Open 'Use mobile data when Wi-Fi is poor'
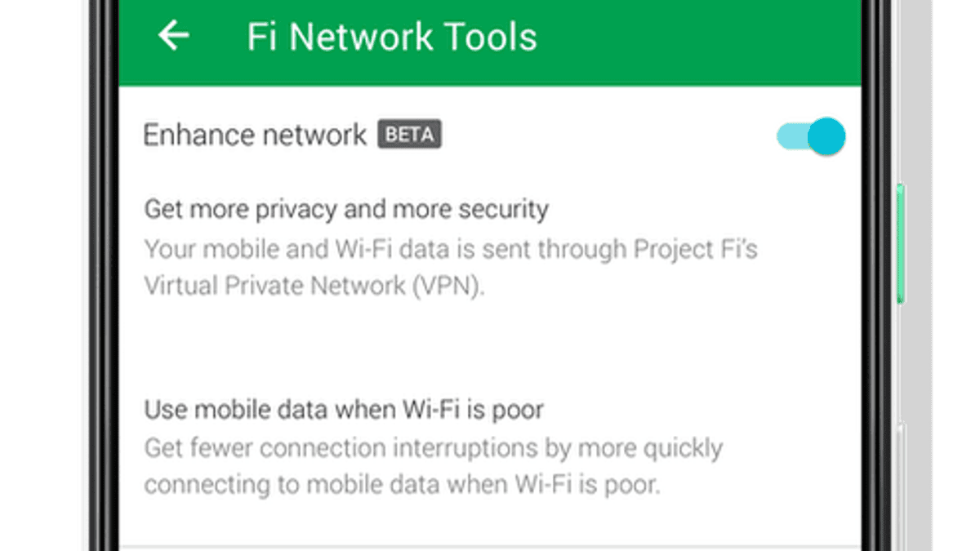The height and width of the screenshot is (551, 980). tap(344, 409)
